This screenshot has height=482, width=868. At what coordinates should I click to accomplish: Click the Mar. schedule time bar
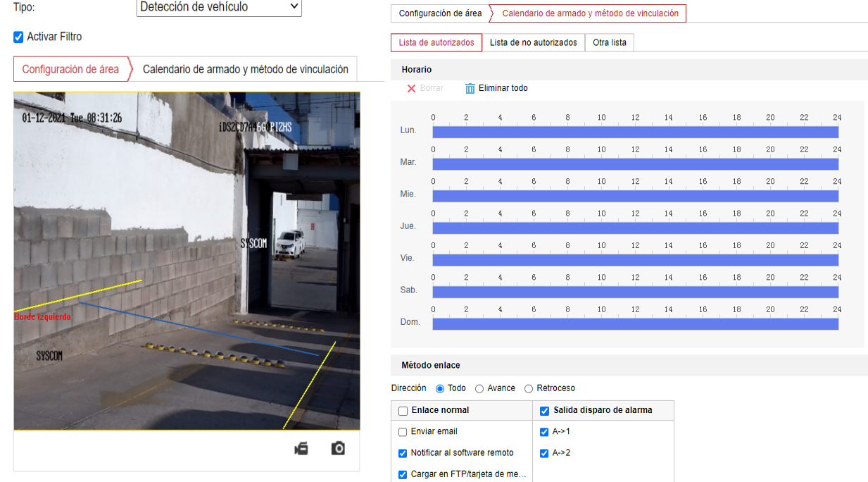point(636,164)
